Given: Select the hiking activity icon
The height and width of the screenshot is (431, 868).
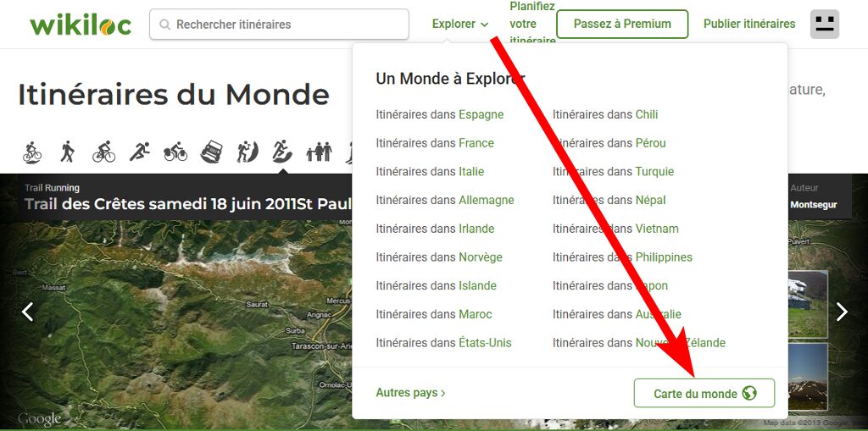Looking at the screenshot, I should point(68,152).
